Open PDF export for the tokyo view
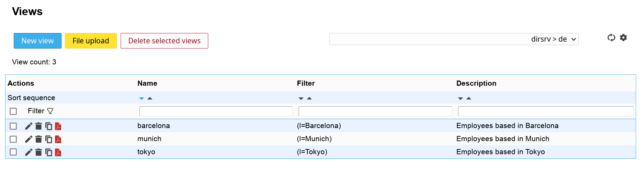 (x=58, y=152)
